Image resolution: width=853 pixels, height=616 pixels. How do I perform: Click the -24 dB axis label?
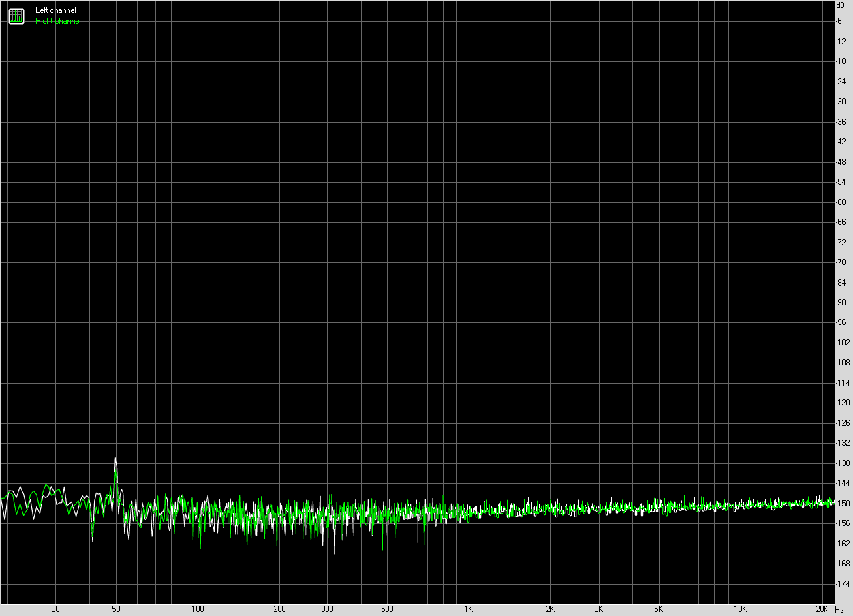[841, 81]
